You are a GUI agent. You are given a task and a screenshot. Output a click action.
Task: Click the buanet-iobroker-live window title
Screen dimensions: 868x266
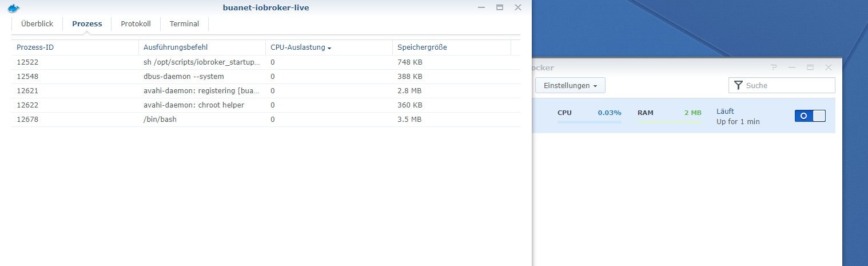point(266,7)
